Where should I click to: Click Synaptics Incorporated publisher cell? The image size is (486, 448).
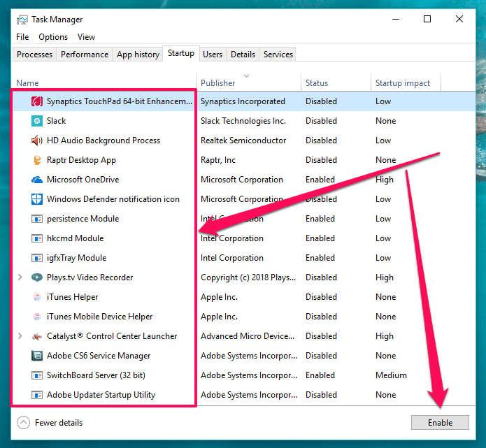coord(243,101)
